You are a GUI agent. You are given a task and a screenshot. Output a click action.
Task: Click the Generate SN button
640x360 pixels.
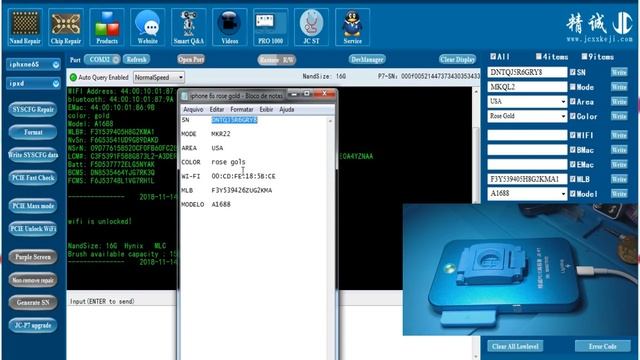(33, 302)
